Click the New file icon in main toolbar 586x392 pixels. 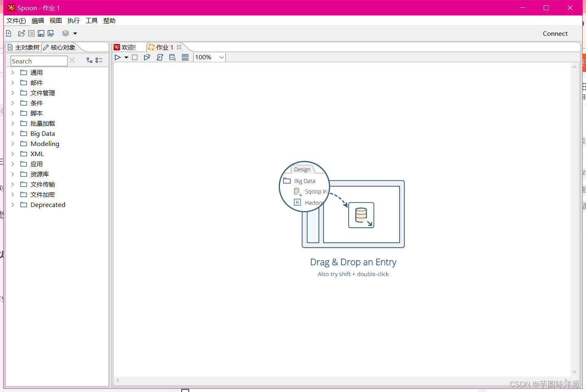9,33
